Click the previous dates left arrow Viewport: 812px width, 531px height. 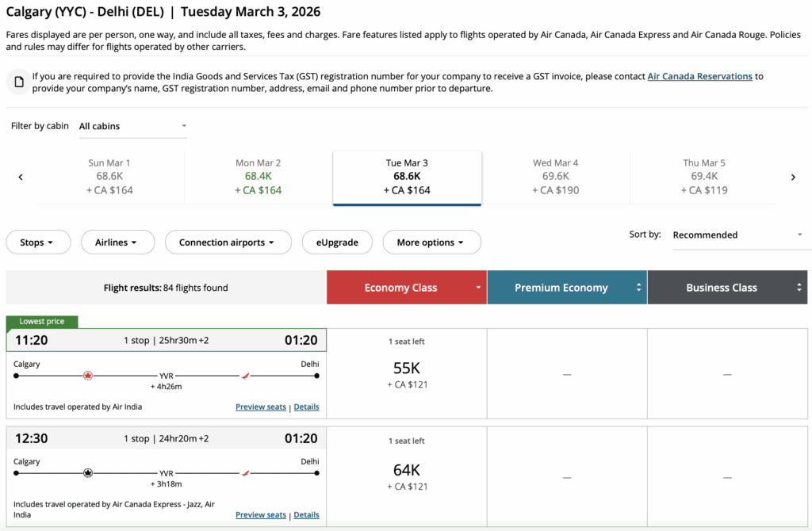(21, 178)
